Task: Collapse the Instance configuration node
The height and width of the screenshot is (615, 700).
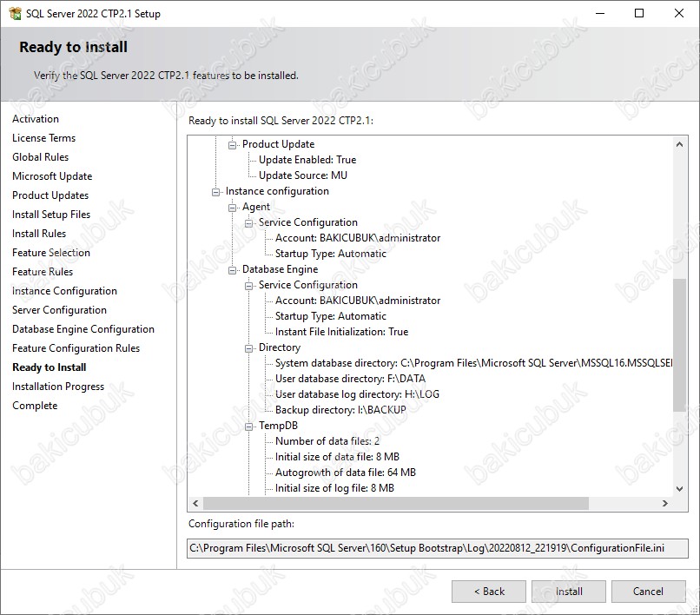Action: coord(215,192)
